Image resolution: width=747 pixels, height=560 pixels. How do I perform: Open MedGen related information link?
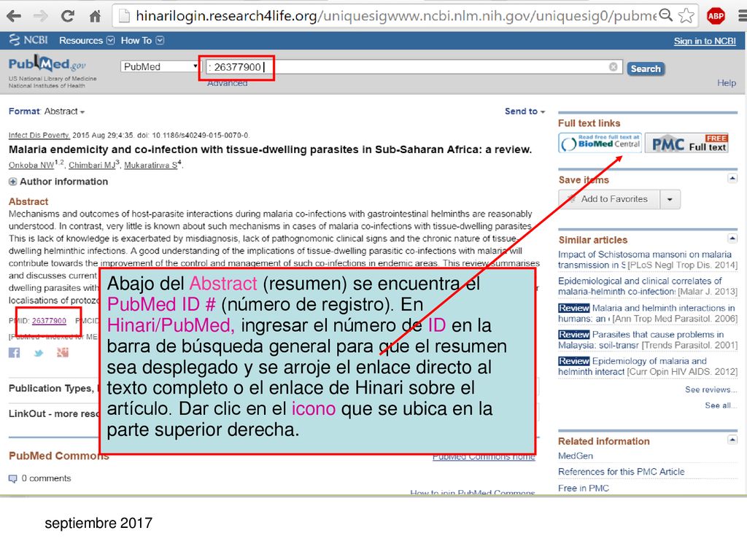pos(576,456)
